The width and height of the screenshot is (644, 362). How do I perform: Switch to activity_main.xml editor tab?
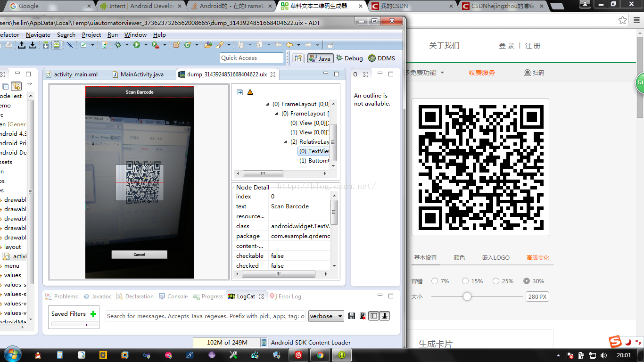click(x=72, y=74)
